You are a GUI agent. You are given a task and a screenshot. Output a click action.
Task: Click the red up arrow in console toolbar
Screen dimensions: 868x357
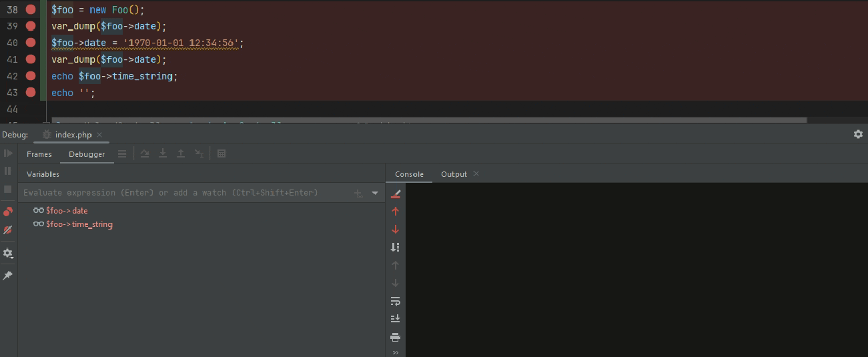(x=395, y=212)
